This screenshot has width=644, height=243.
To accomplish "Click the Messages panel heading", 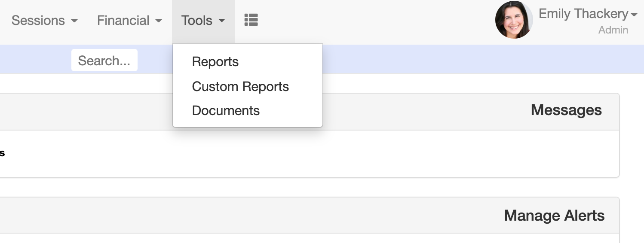I will 566,110.
